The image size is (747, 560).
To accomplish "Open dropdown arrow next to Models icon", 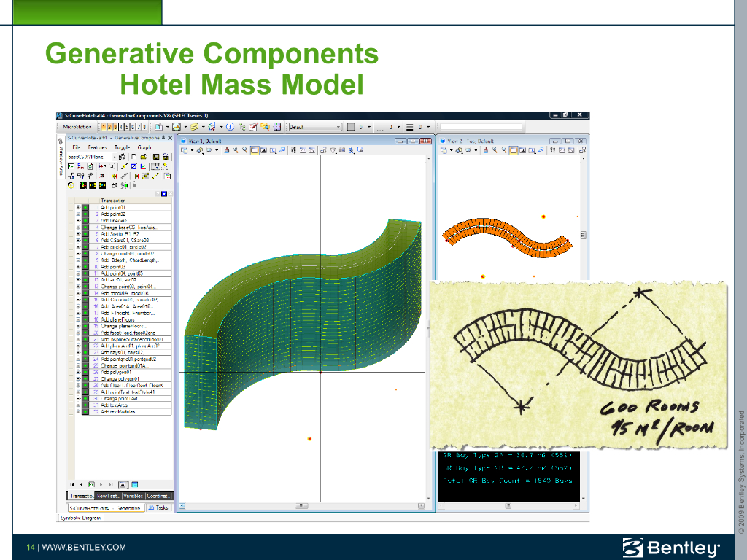I will pyautogui.click(x=167, y=127).
